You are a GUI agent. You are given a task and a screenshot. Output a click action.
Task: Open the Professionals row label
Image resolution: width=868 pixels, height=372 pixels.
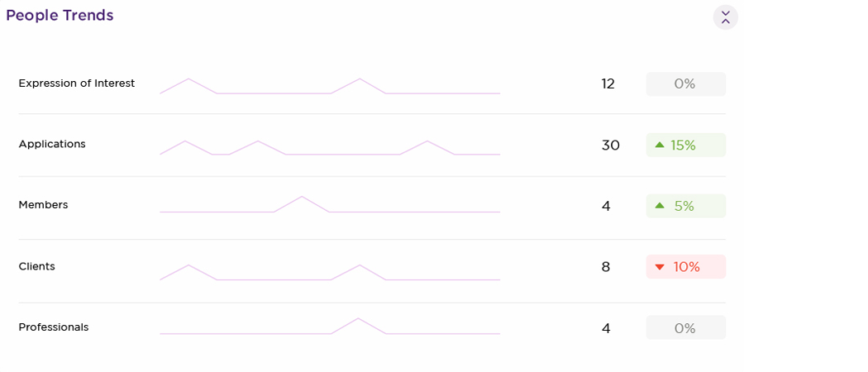(x=54, y=327)
